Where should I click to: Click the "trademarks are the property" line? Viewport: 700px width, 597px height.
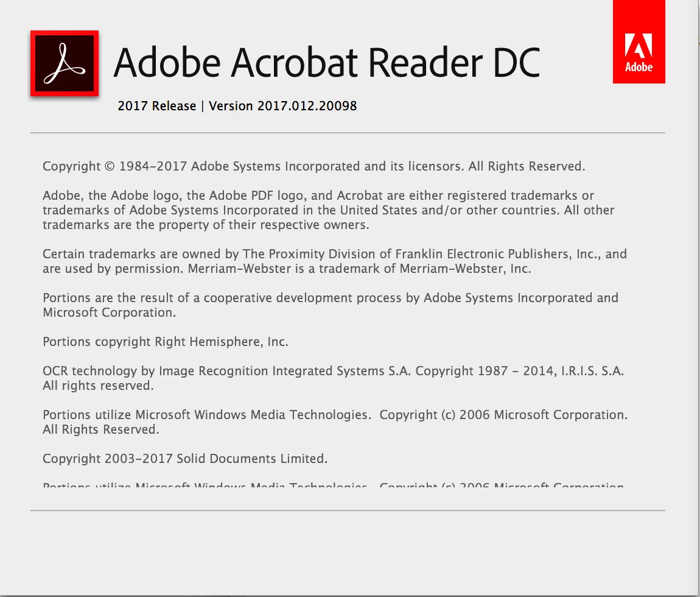pos(206,225)
